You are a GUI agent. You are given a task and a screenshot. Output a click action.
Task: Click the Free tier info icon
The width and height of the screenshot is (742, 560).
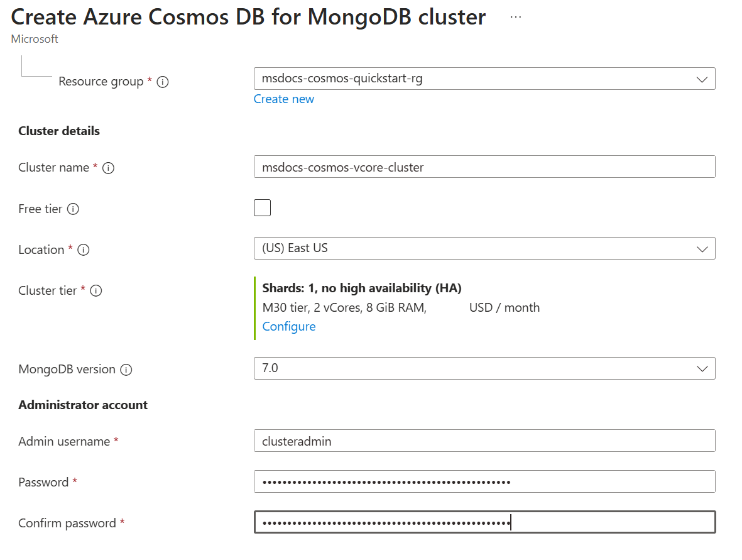[73, 209]
